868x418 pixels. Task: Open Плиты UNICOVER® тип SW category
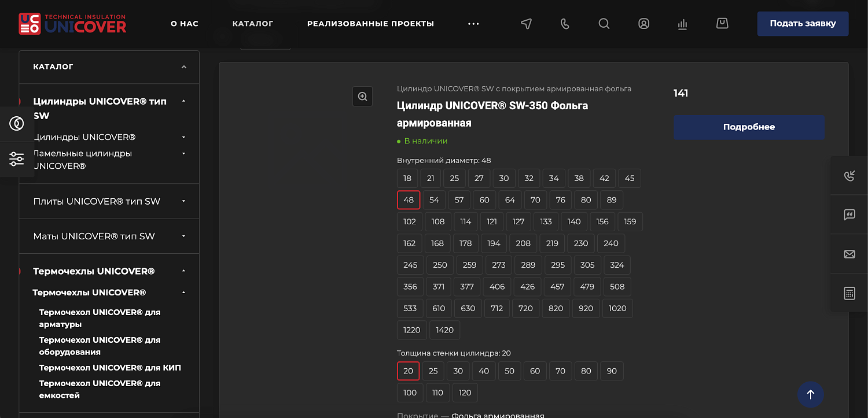click(x=97, y=201)
